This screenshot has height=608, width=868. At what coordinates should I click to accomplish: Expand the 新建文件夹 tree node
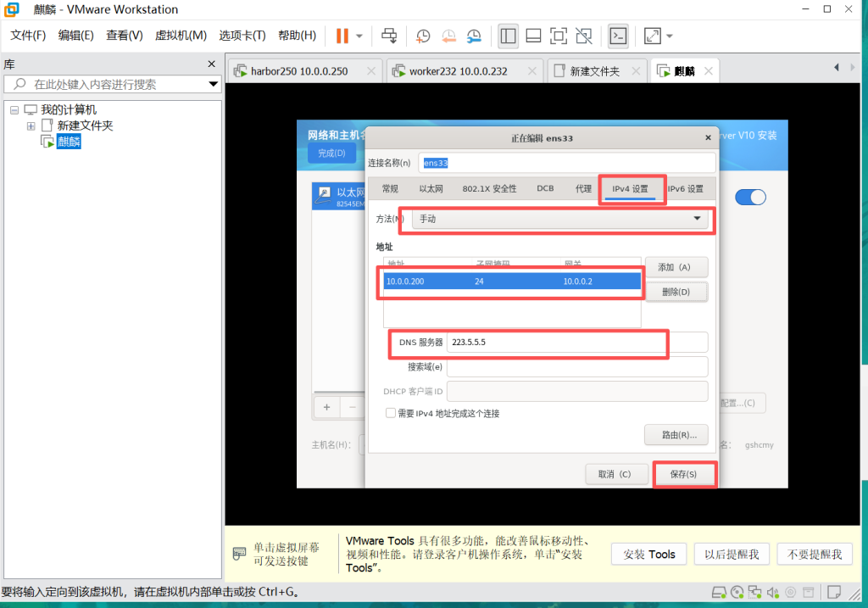[31, 126]
